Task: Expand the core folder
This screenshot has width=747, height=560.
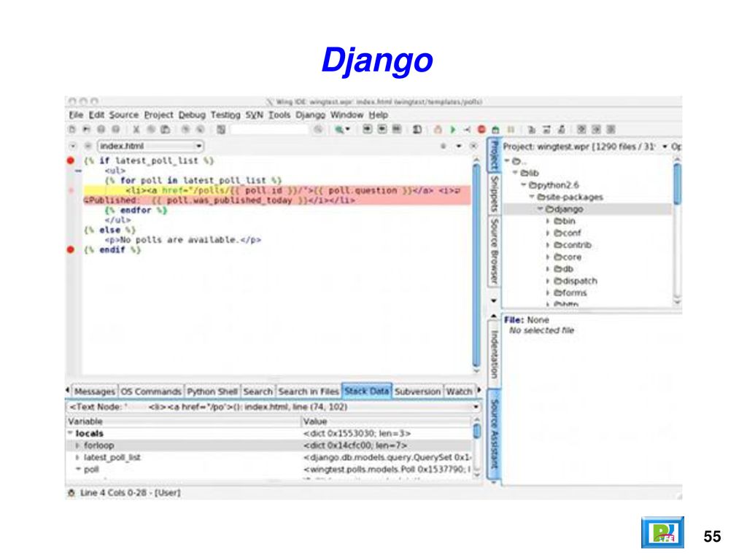Action: (548, 257)
